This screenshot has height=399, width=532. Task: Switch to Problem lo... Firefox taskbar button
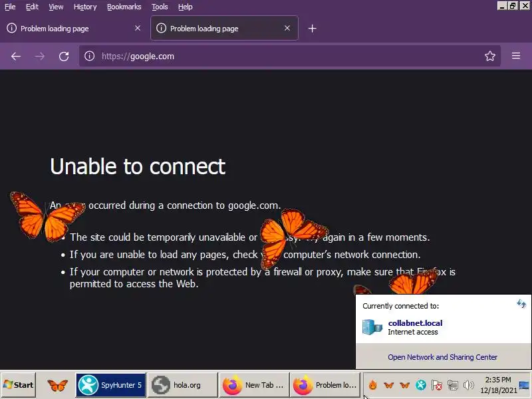[x=325, y=385]
